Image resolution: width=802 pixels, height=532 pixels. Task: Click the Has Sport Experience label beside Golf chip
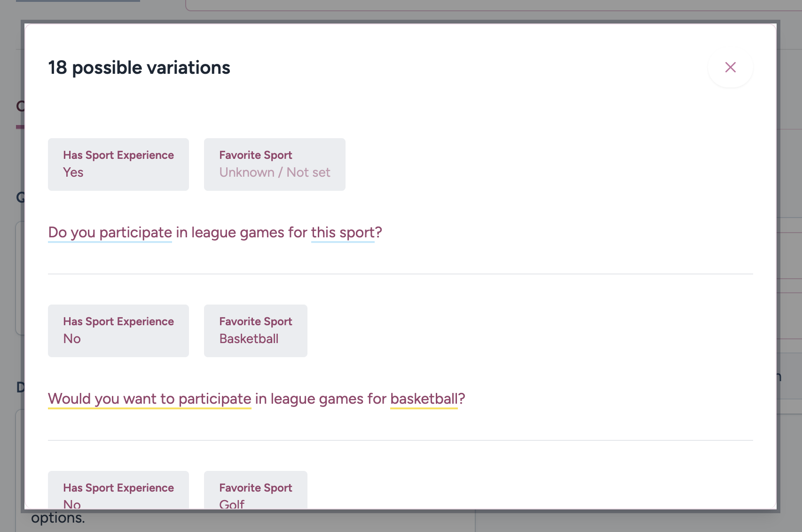[118, 488]
